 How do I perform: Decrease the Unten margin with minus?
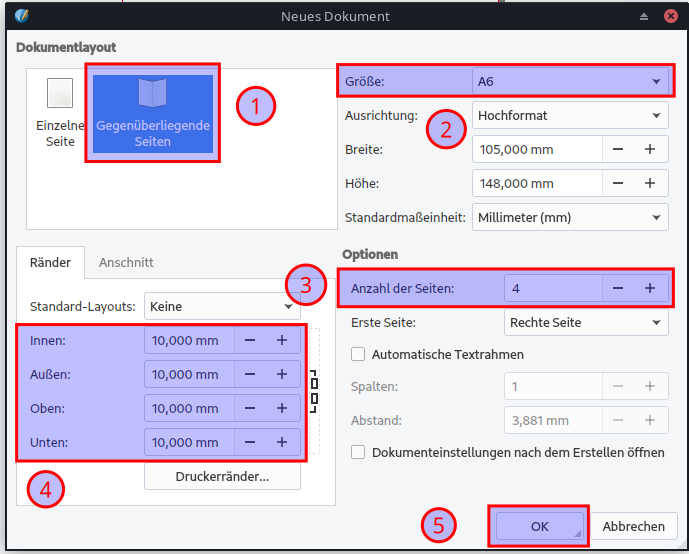click(x=250, y=442)
